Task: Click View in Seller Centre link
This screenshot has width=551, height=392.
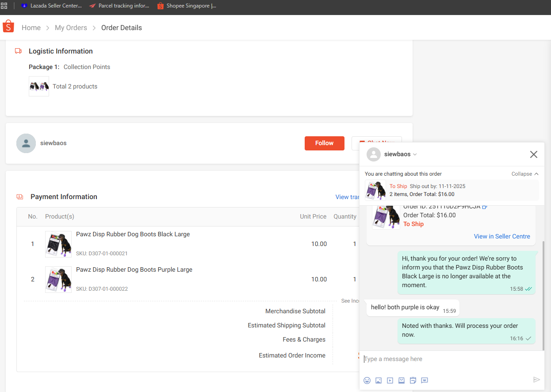Action: click(x=501, y=236)
